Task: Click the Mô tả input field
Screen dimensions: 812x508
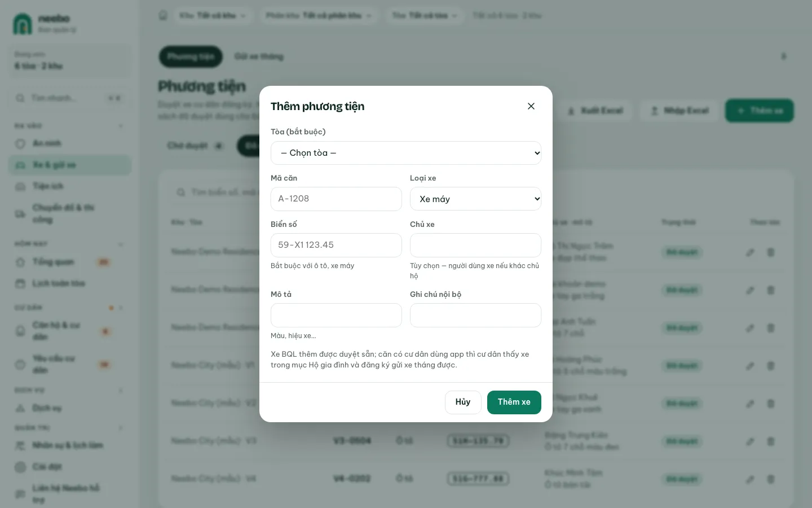Action: [x=336, y=315]
